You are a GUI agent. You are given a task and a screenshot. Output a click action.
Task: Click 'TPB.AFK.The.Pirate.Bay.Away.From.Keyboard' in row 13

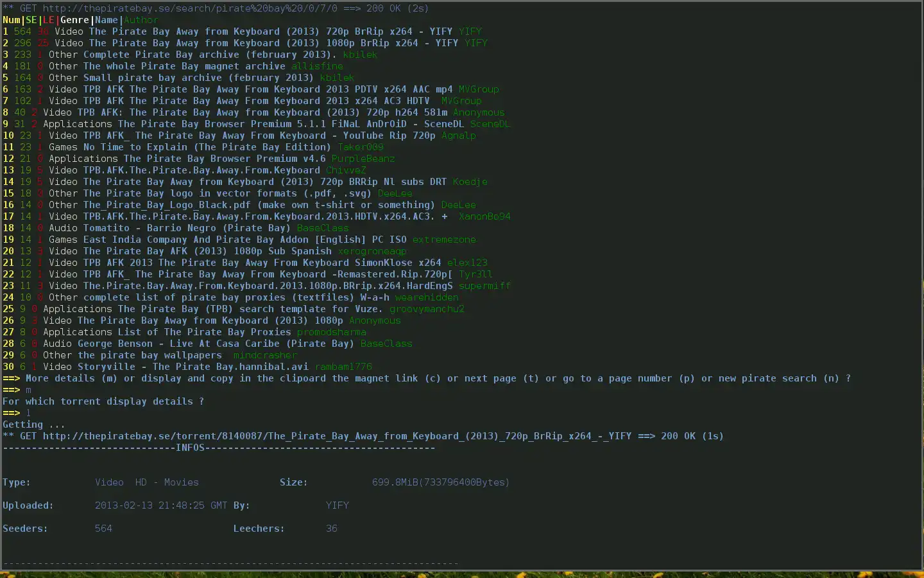(201, 170)
